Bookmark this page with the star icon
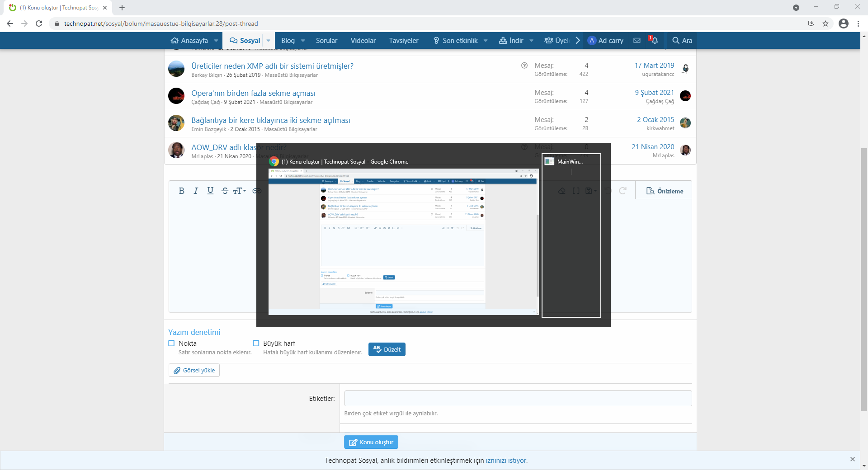Screen dimensions: 868x470 (826, 23)
